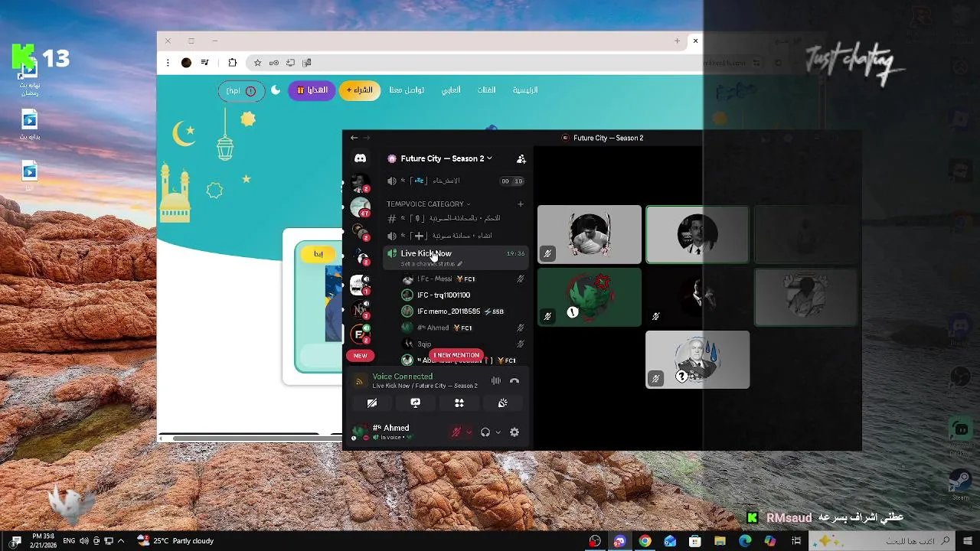Click the green dragon avatar participant tile

(590, 297)
